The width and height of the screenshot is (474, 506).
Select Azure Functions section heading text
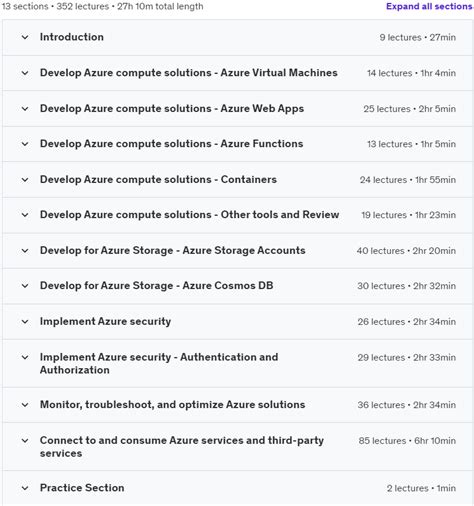click(x=171, y=144)
